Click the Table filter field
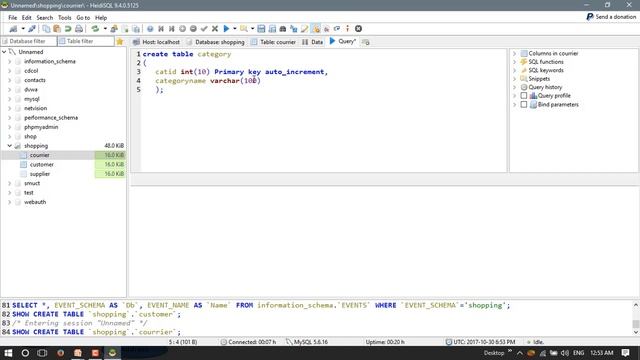 click(86, 41)
